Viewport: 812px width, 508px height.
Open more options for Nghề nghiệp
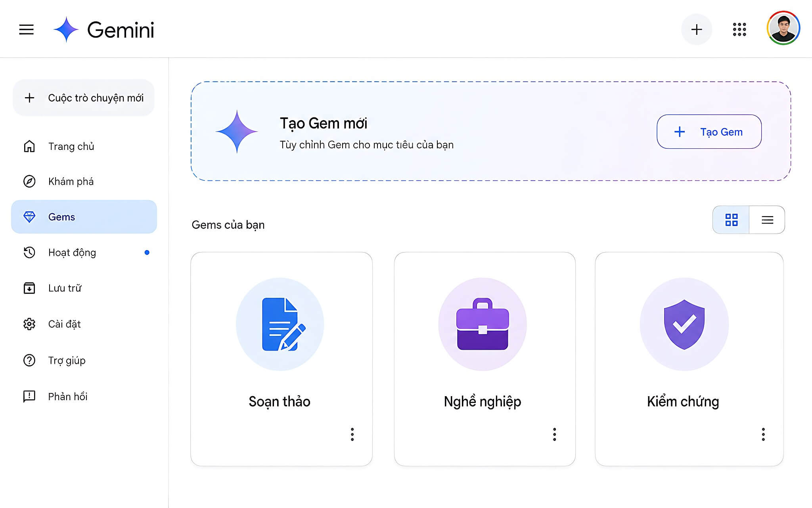[x=554, y=434]
